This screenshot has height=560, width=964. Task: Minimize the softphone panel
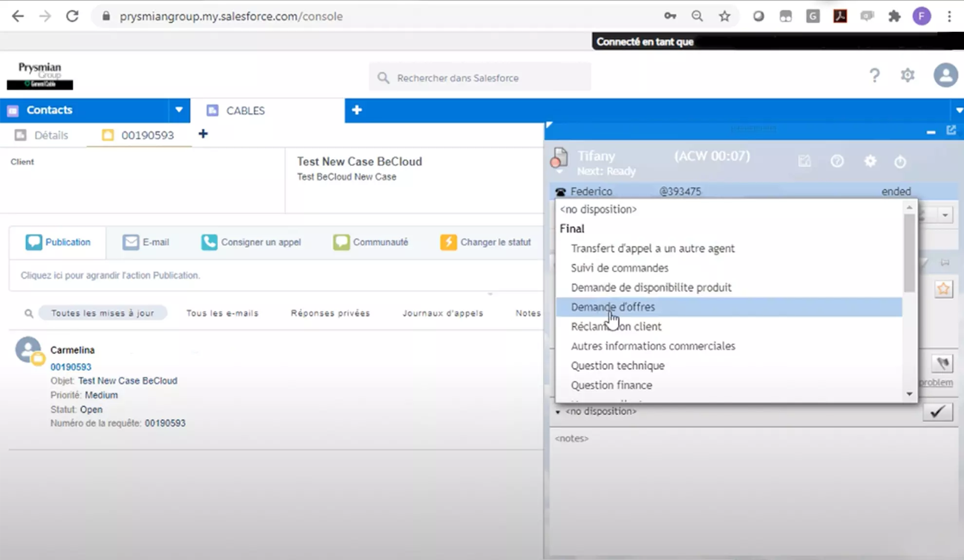pos(931,132)
